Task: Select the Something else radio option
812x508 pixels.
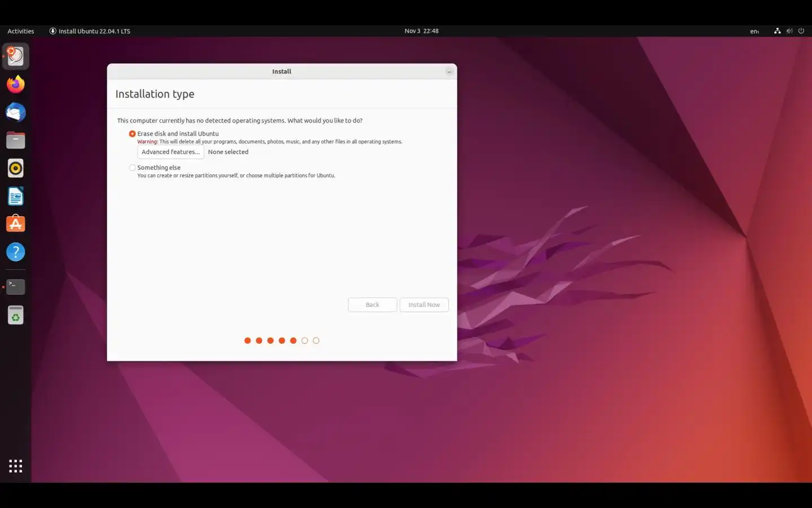Action: click(x=132, y=168)
